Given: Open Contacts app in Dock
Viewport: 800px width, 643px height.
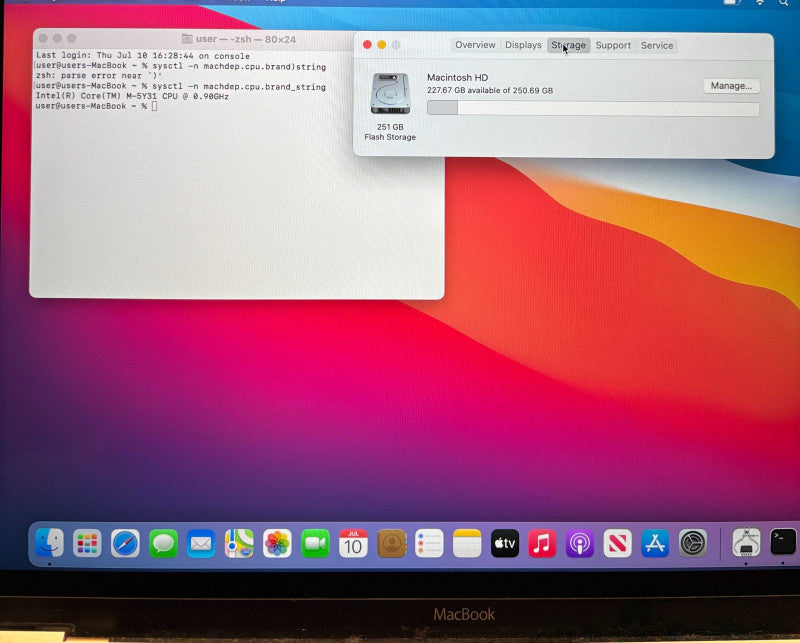Looking at the screenshot, I should [x=391, y=543].
